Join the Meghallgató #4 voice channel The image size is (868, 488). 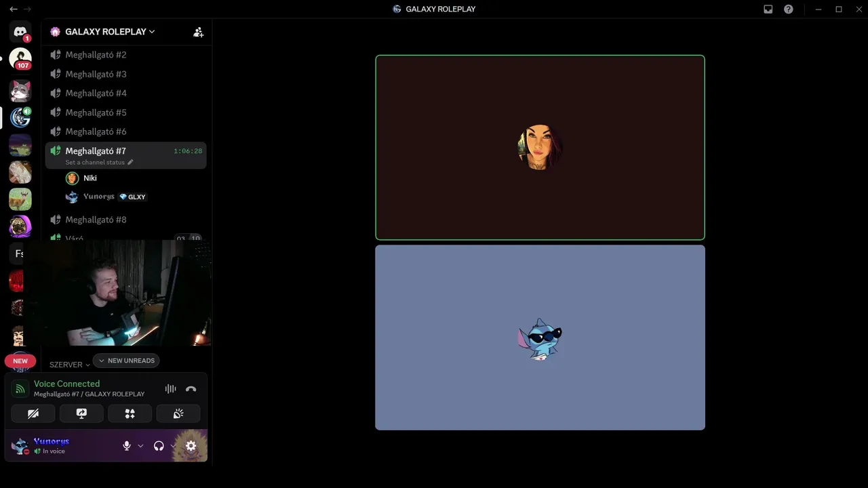[126, 93]
